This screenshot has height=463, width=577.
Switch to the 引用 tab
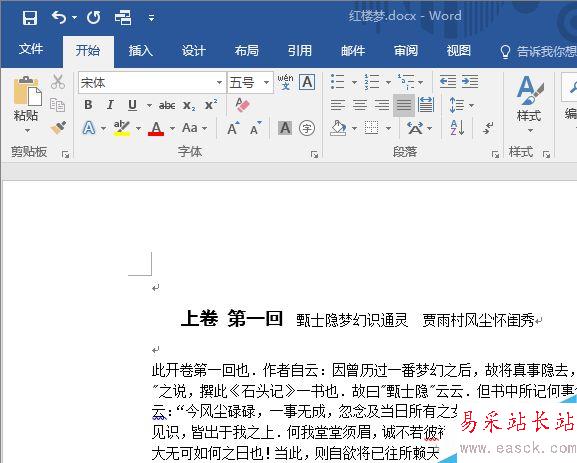click(300, 50)
